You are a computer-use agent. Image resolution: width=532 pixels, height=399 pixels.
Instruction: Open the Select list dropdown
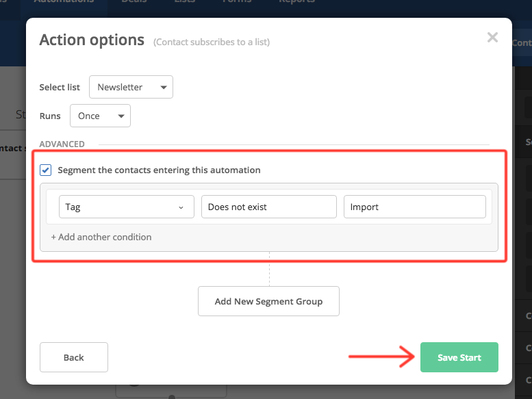(x=131, y=88)
